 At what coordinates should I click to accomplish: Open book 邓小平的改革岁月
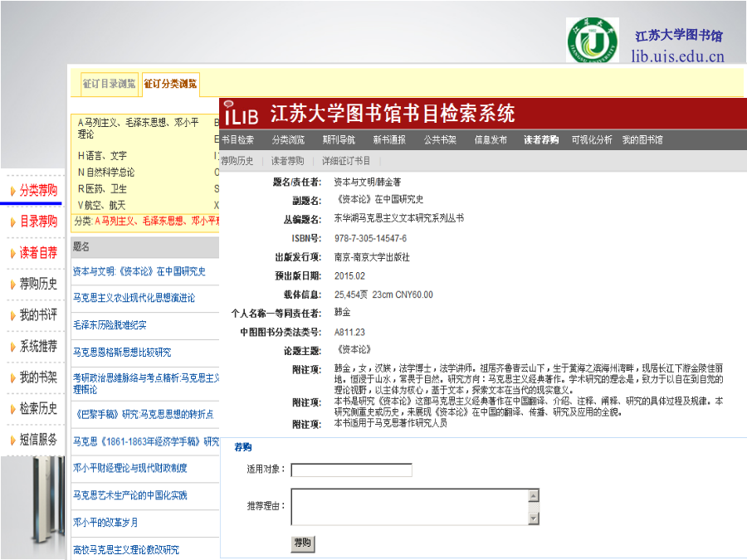(x=105, y=523)
